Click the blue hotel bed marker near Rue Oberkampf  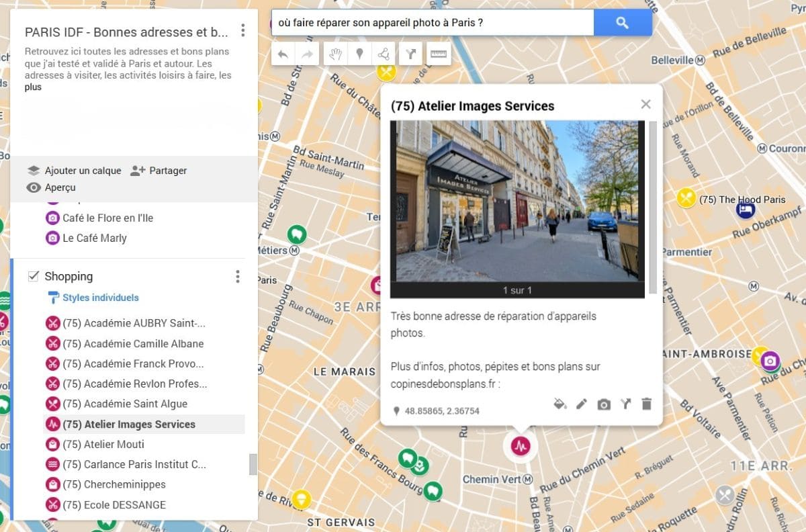point(746,210)
